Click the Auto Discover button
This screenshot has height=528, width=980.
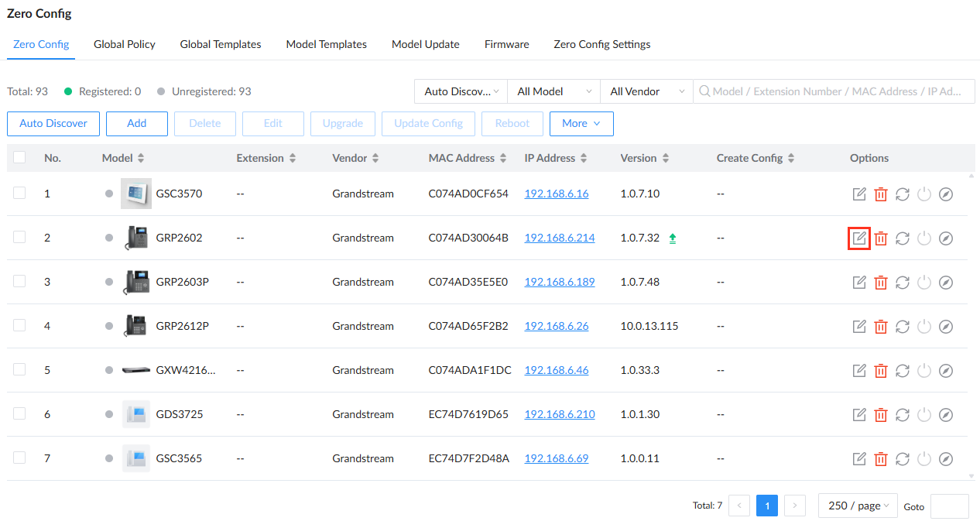53,124
